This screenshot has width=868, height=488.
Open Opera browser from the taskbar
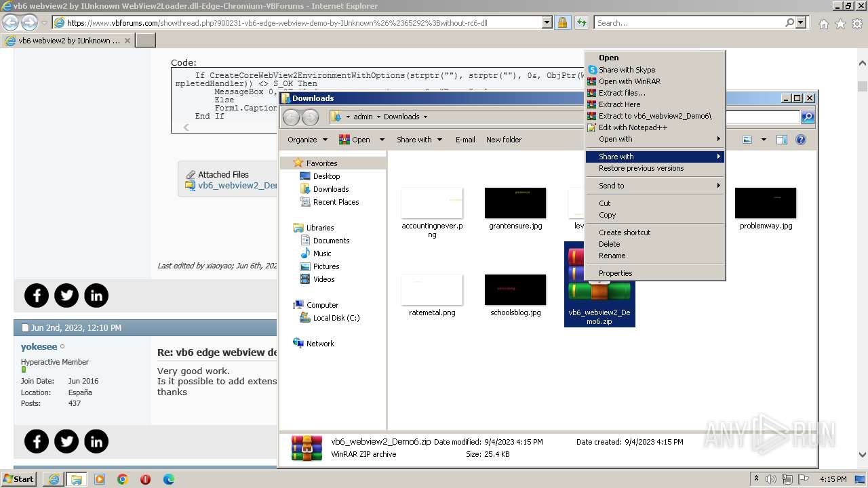pos(145,479)
